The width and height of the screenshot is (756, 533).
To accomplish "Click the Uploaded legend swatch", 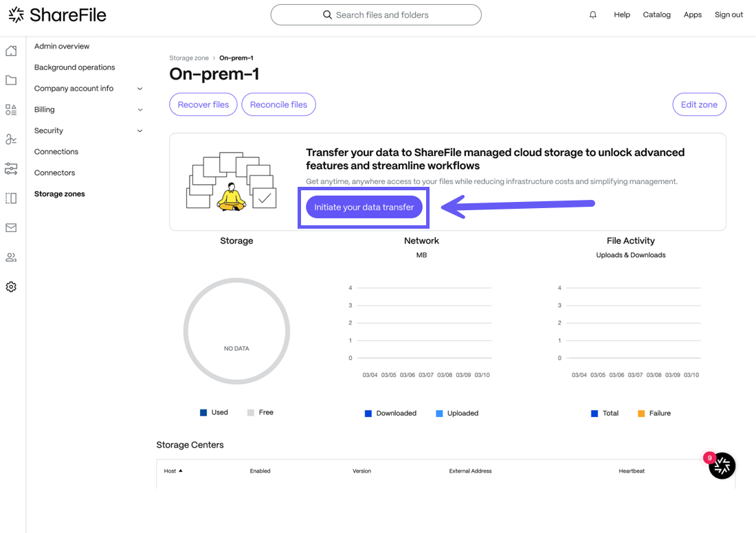I will (439, 413).
